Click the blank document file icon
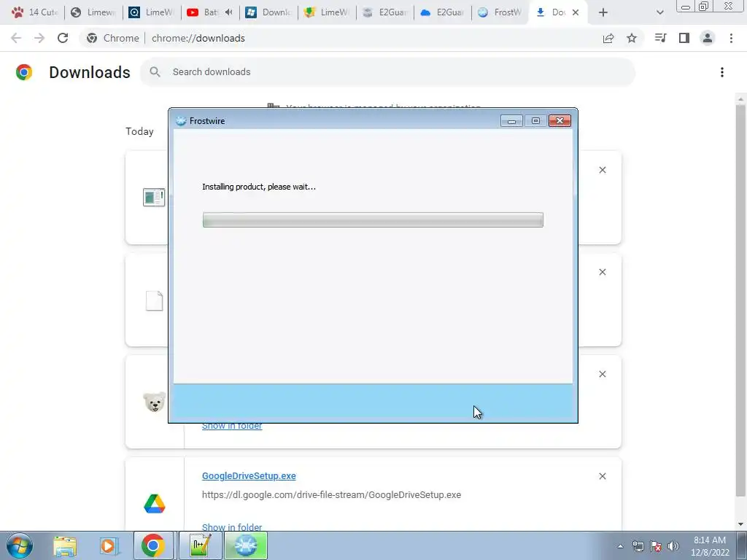 point(155,301)
